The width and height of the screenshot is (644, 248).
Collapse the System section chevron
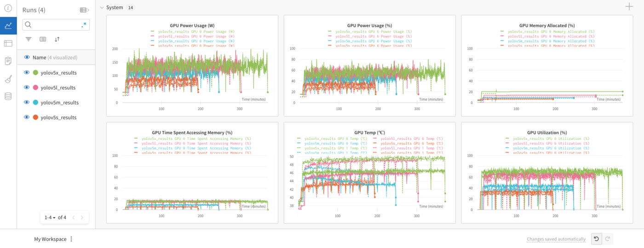point(102,8)
